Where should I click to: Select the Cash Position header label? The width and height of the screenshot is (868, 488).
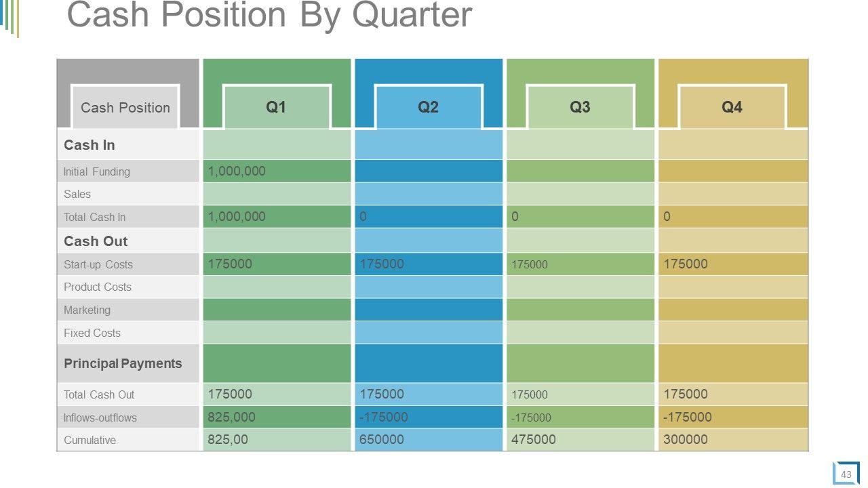125,108
